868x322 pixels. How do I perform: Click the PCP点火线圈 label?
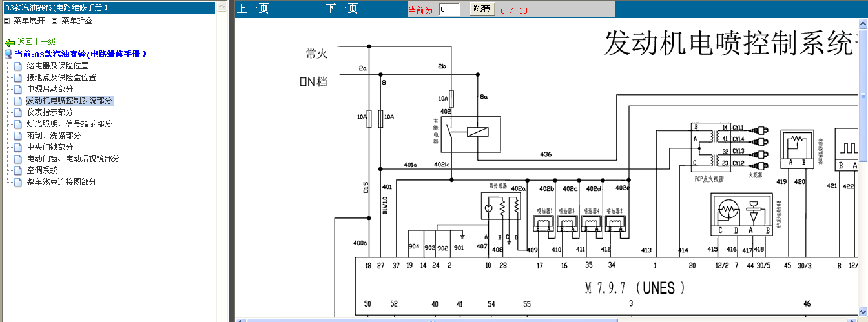pos(708,180)
